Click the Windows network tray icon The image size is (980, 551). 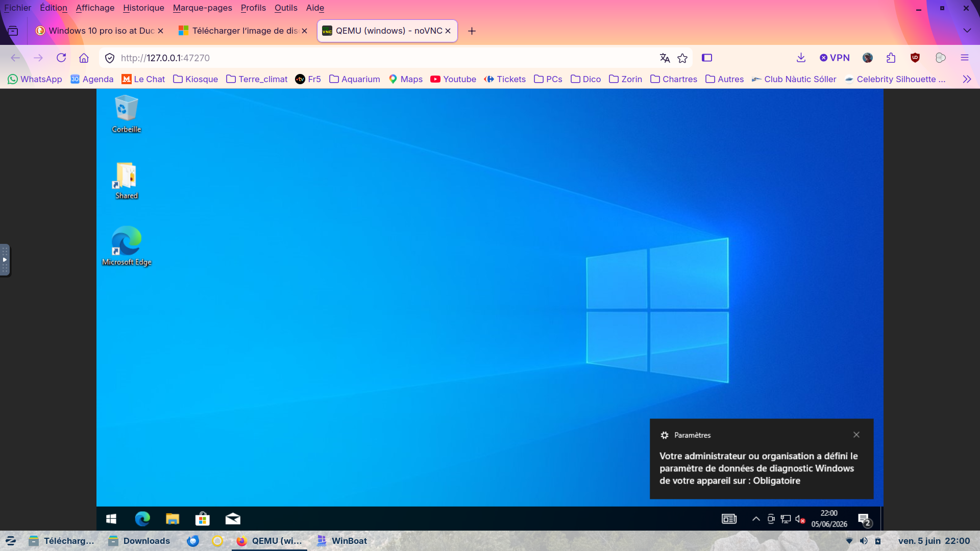[x=786, y=519]
